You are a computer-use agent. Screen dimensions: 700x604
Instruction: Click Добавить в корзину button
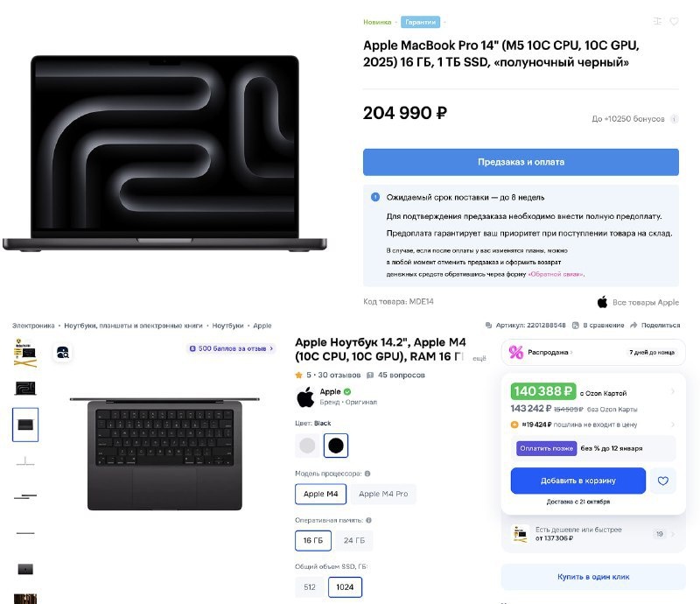pyautogui.click(x=577, y=481)
